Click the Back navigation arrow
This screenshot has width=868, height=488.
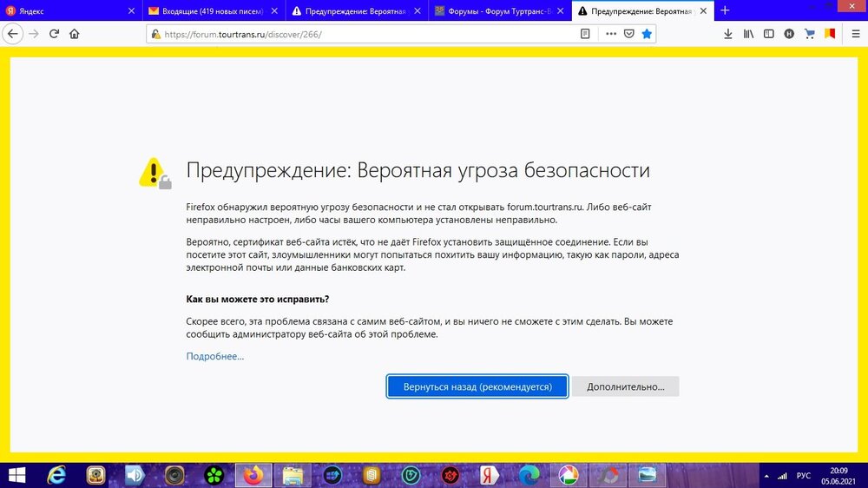[x=13, y=34]
